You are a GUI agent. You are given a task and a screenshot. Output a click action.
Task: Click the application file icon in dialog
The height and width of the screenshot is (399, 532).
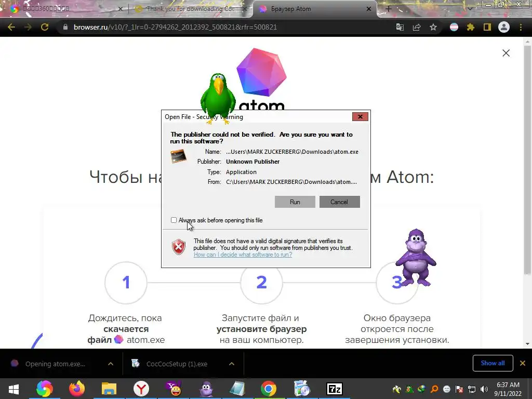click(x=179, y=156)
